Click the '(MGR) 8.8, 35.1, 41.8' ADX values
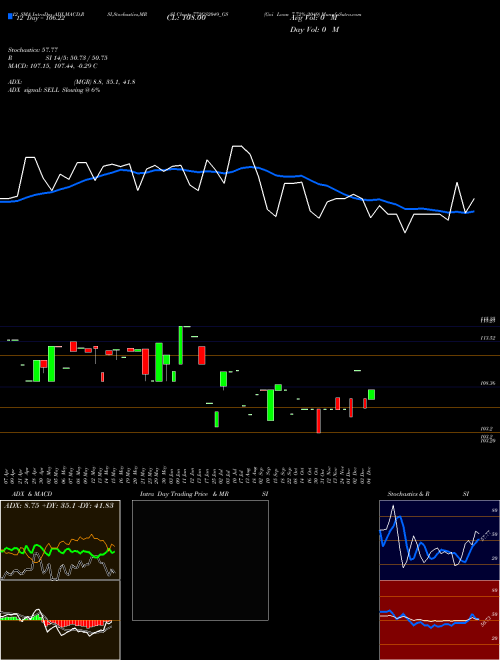Screen dimensions: 500x660 [104, 82]
